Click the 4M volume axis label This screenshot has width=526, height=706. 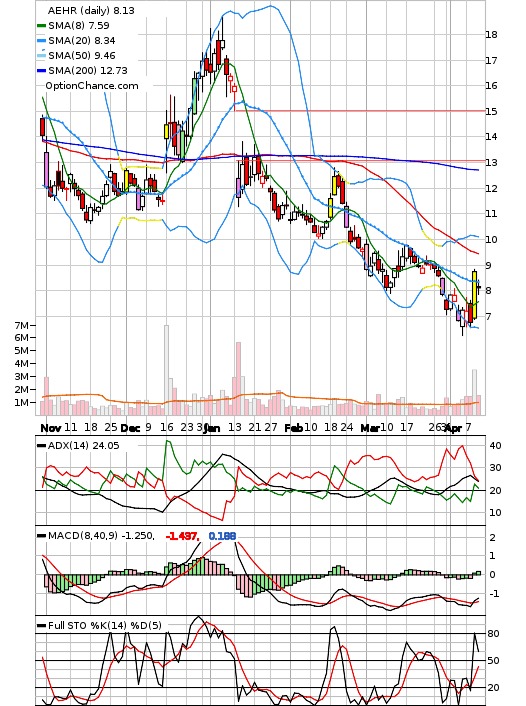pos(22,363)
